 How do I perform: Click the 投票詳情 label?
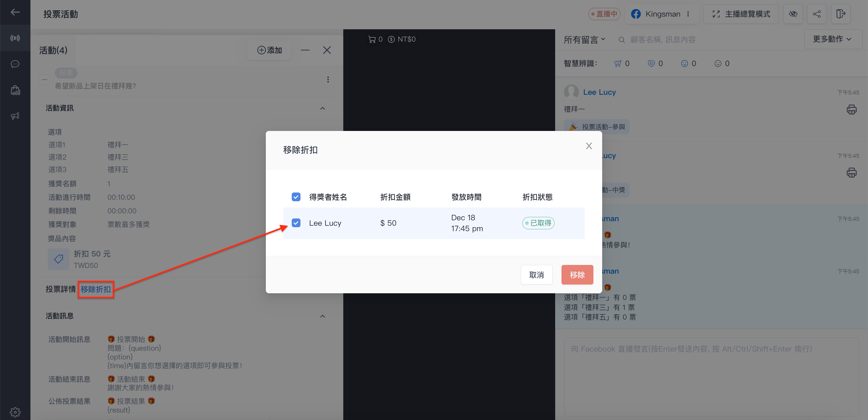click(61, 289)
